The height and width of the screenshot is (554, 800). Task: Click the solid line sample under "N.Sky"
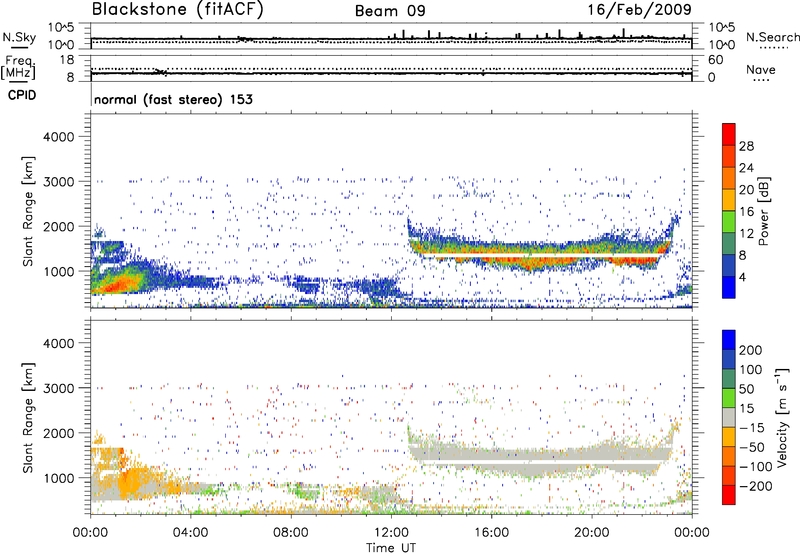(19, 48)
